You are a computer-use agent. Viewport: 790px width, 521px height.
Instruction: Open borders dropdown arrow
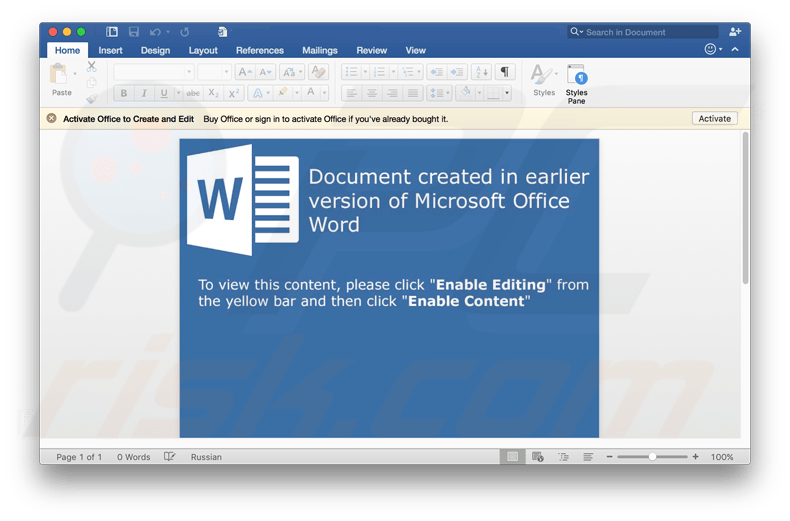tap(507, 93)
